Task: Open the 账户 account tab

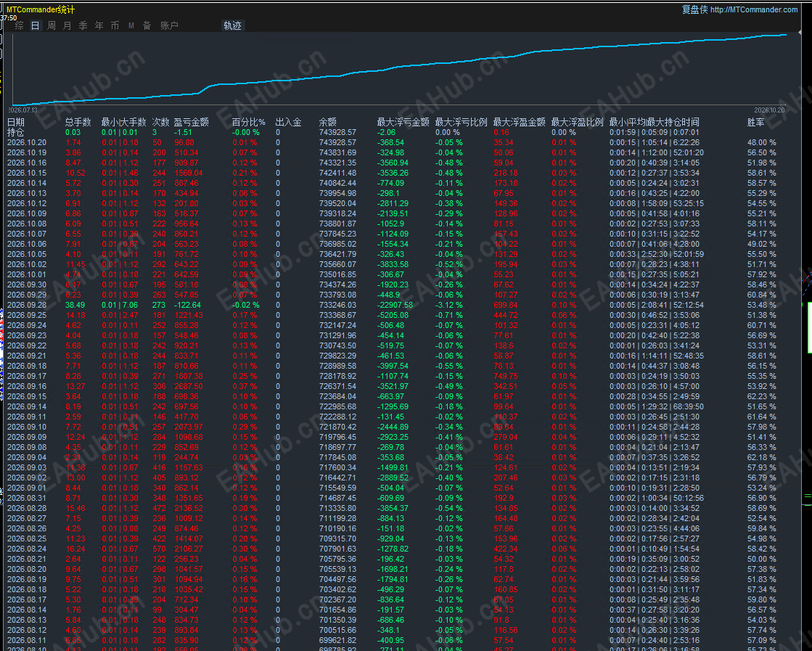Action: tap(169, 25)
